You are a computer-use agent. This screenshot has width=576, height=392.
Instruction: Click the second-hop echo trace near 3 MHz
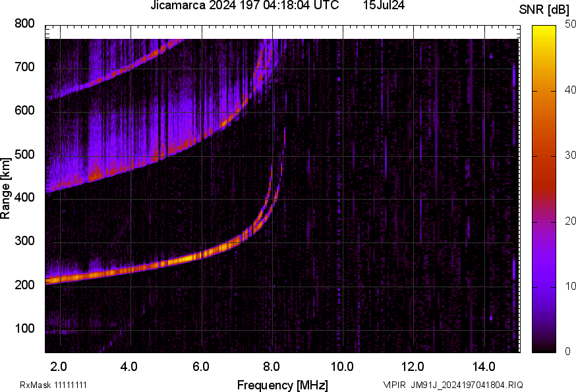tap(96, 177)
